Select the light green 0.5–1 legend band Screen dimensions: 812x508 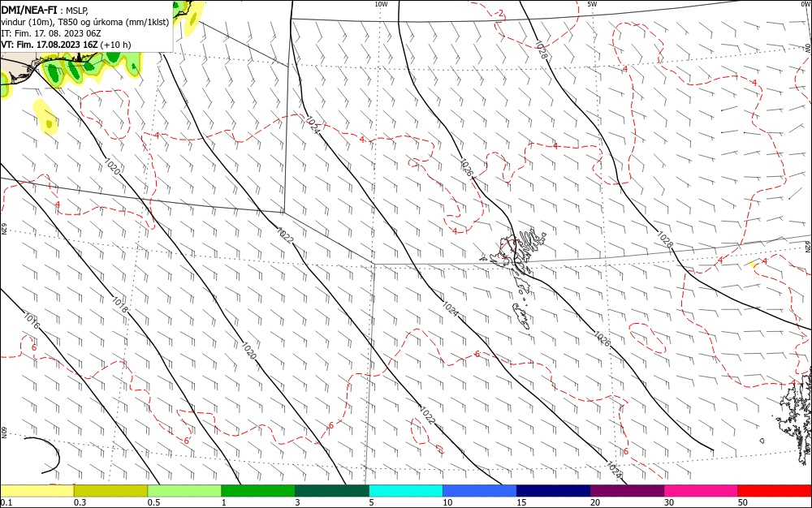tap(184, 491)
